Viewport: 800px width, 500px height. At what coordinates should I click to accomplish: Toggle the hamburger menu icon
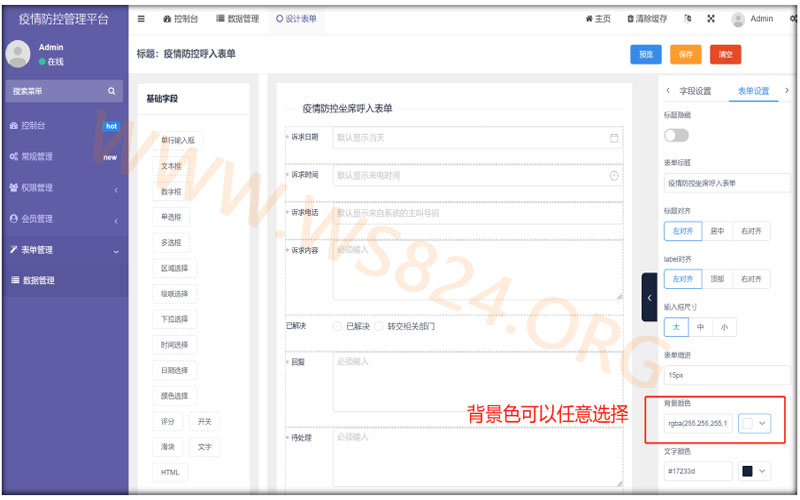pyautogui.click(x=141, y=19)
